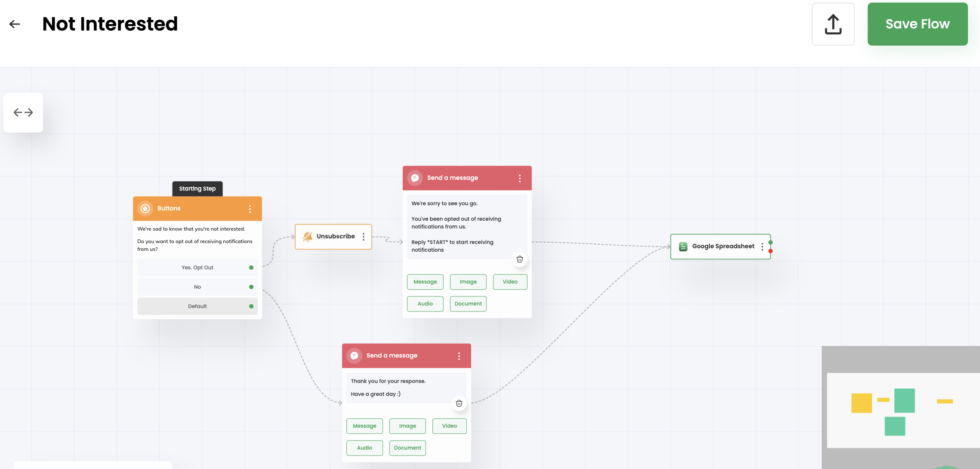The image size is (980, 469).
Task: Select the Yes. Opt Out button row
Action: tap(197, 268)
